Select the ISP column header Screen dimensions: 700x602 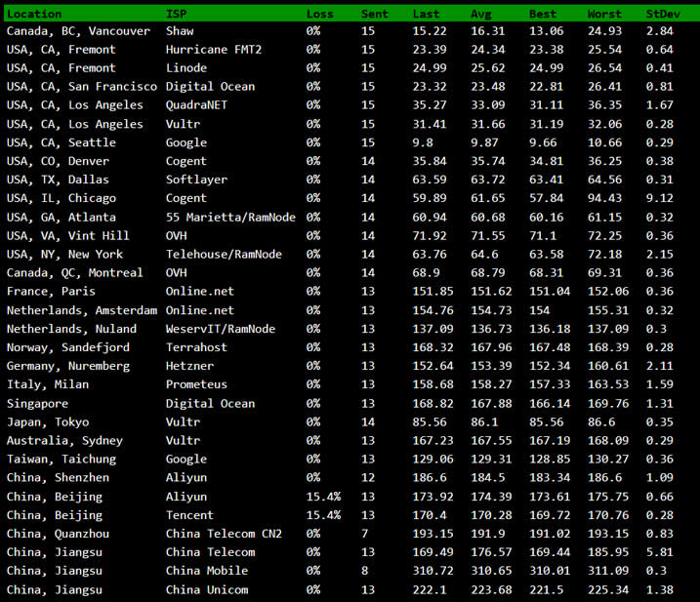(x=177, y=14)
